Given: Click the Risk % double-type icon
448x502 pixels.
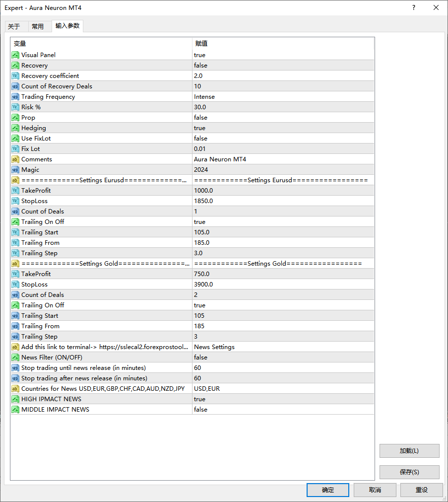Looking at the screenshot, I should [15, 107].
